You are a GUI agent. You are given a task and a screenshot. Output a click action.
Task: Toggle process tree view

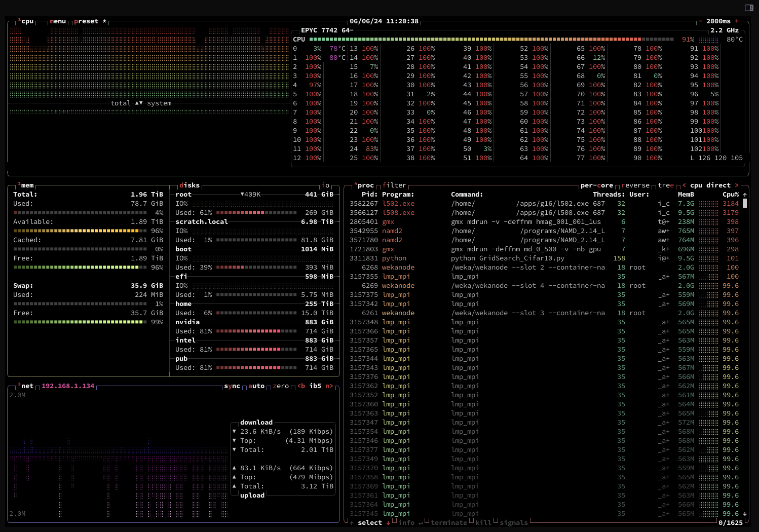pos(666,185)
